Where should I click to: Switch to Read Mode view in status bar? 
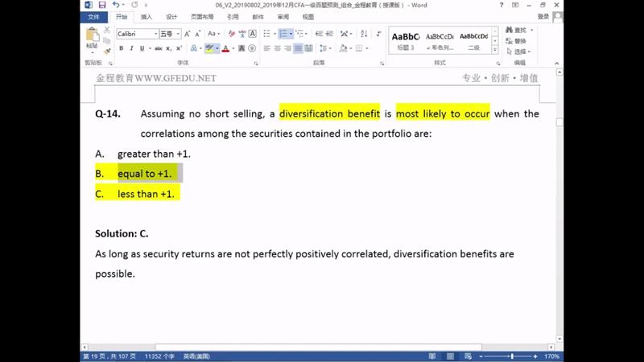(x=432, y=356)
